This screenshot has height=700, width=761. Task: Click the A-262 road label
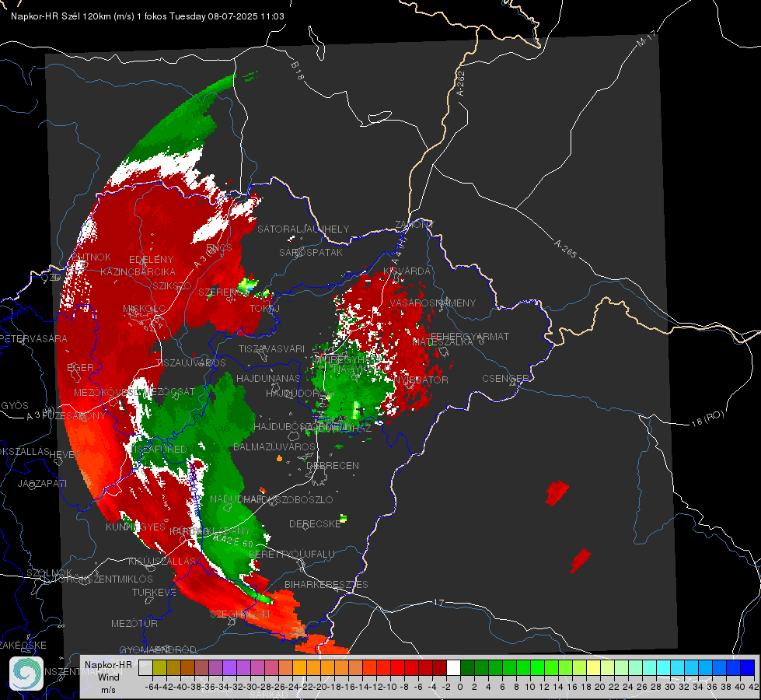pos(461,83)
